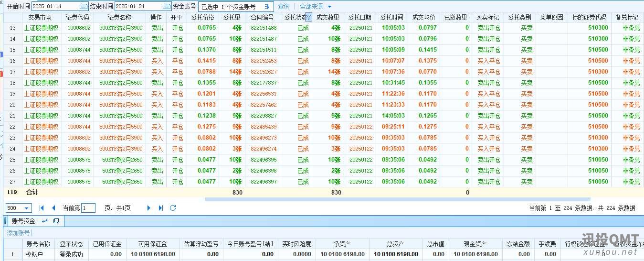This screenshot has width=644, height=261.
Task: Click the current page number field
Action: click(x=88, y=208)
